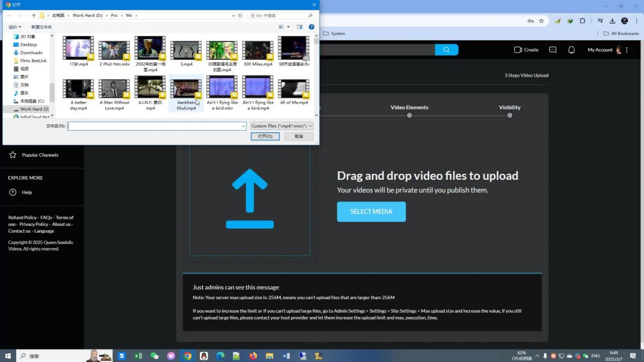The width and height of the screenshot is (644, 362).
Task: Open Word from the taskbar
Action: tap(286, 356)
